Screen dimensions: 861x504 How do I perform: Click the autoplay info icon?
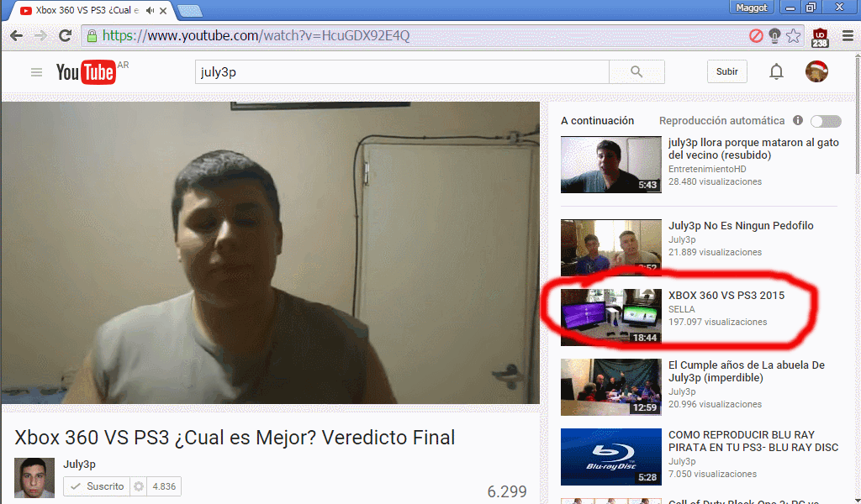click(798, 120)
